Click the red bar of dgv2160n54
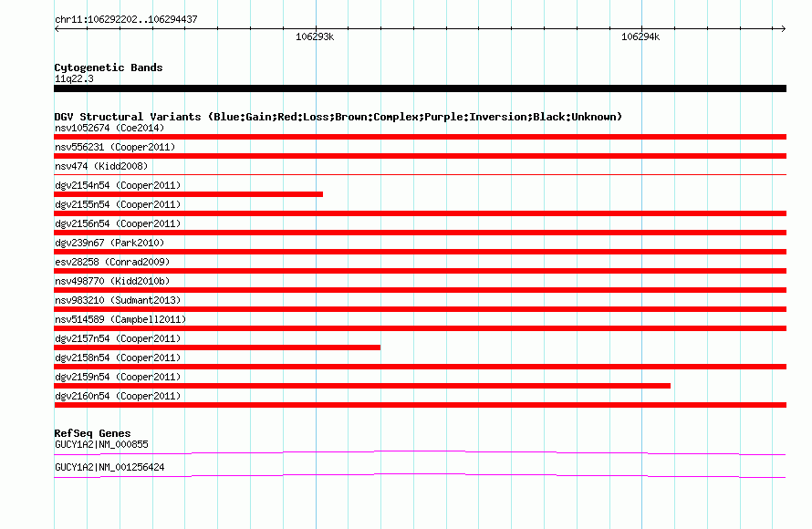812x529 pixels. point(420,405)
